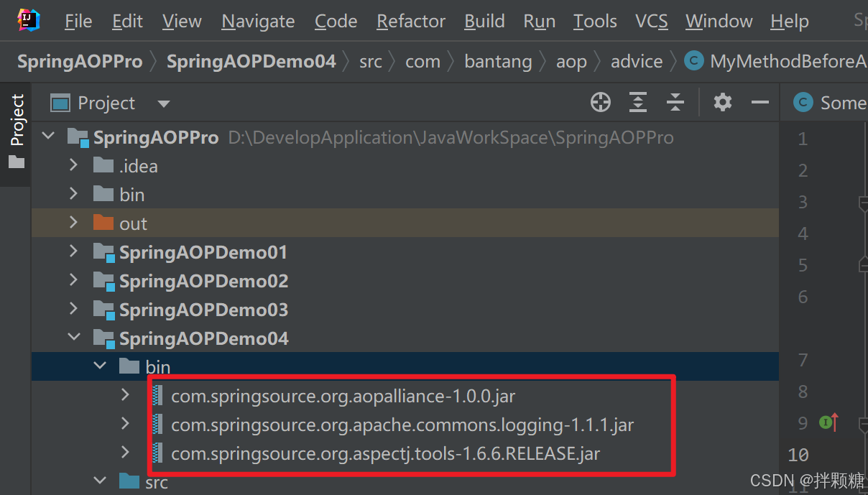Click the code fold marker on line 3
This screenshot has height=495, width=868.
click(862, 204)
